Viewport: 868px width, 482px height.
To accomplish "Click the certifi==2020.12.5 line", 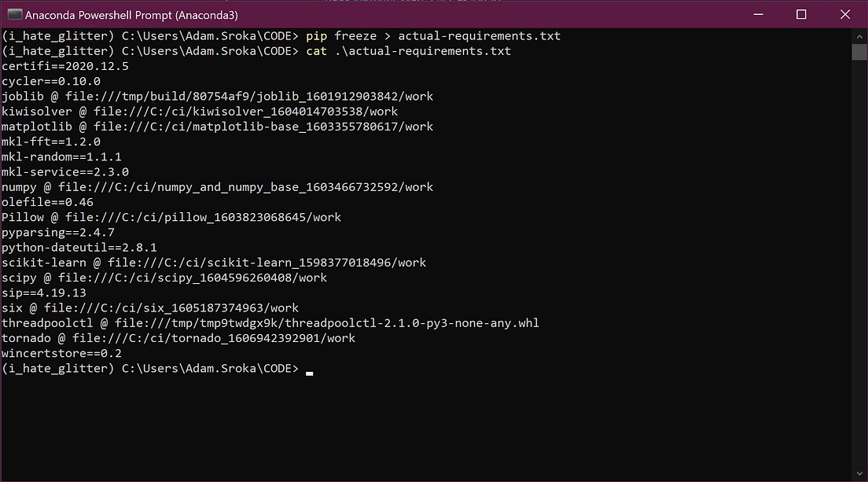I will (65, 66).
